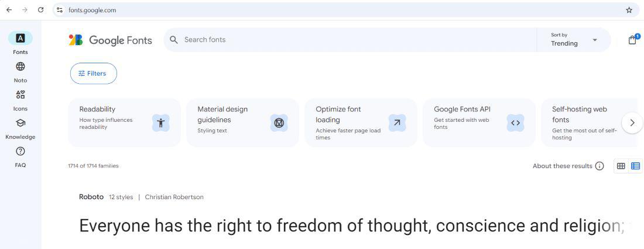Image resolution: width=644 pixels, height=249 pixels.
Task: Open the selected fonts shopping bag
Action: (632, 40)
